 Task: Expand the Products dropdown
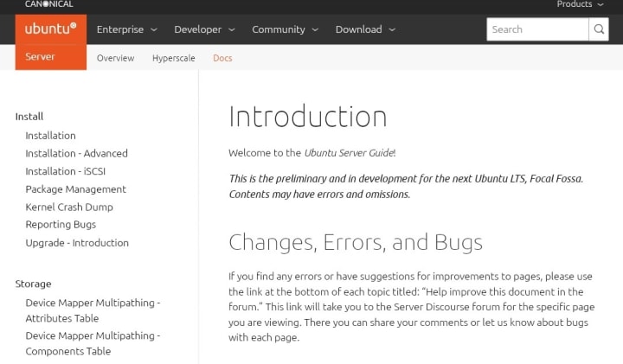click(x=580, y=4)
